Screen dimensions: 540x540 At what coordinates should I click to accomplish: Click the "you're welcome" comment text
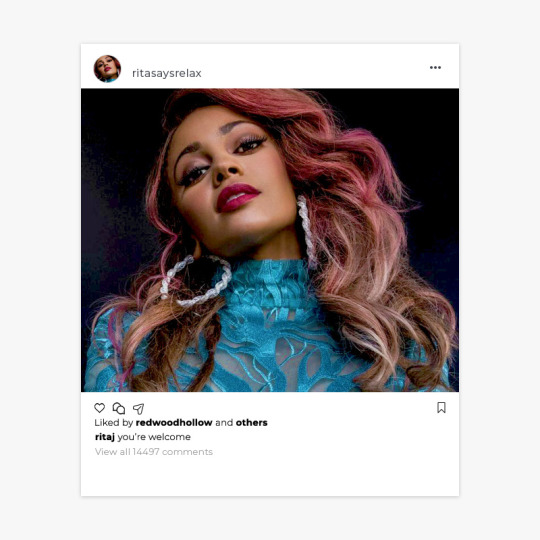tap(154, 437)
